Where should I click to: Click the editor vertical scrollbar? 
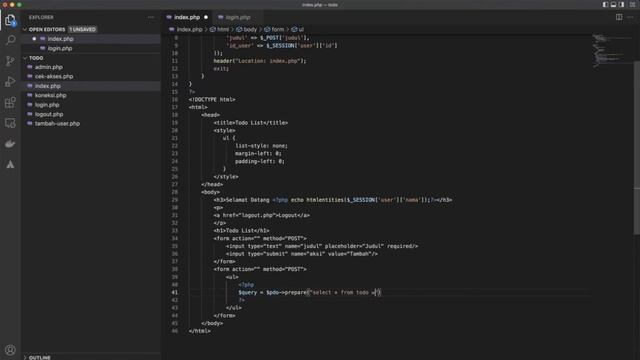[x=636, y=147]
